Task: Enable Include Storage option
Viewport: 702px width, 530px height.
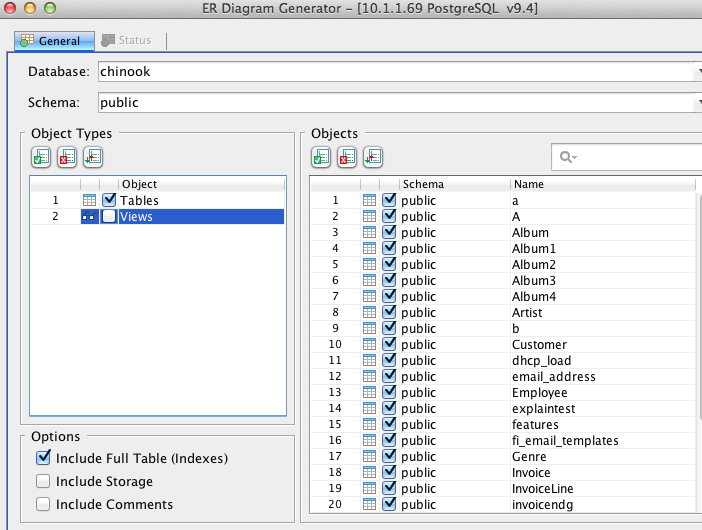Action: coord(43,481)
